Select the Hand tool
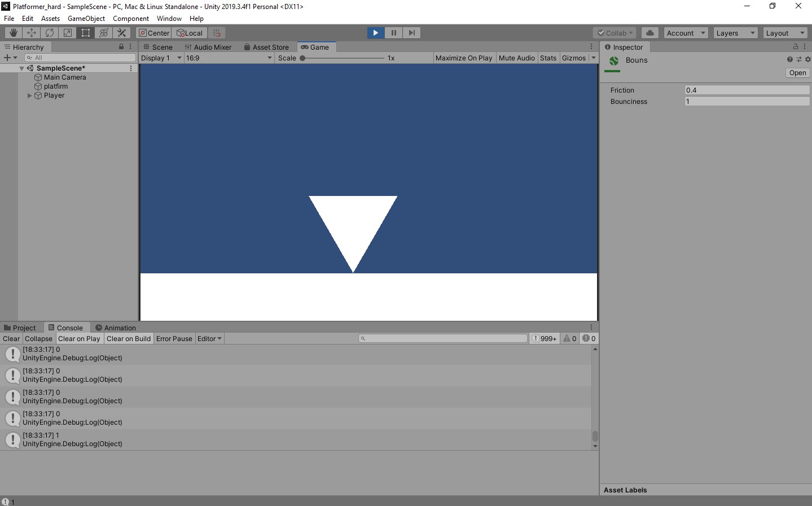 (14, 33)
